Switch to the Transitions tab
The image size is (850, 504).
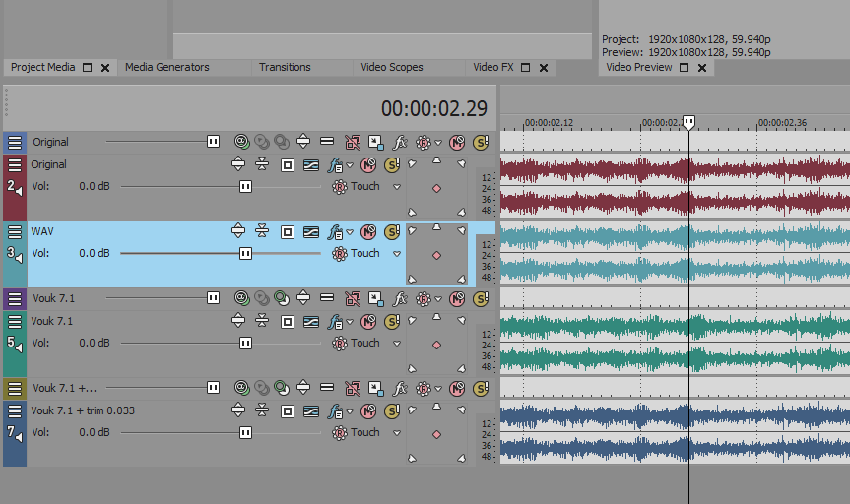coord(285,68)
